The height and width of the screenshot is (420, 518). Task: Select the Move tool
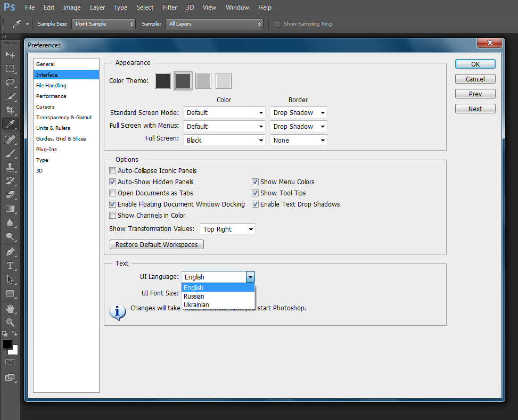coord(10,54)
